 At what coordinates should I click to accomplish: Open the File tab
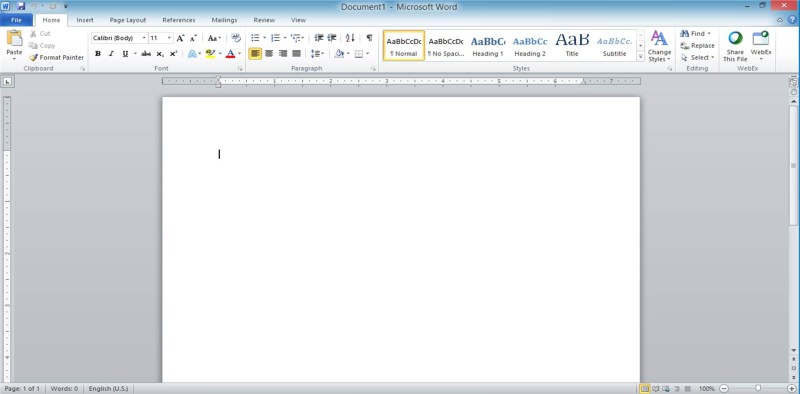tap(16, 20)
